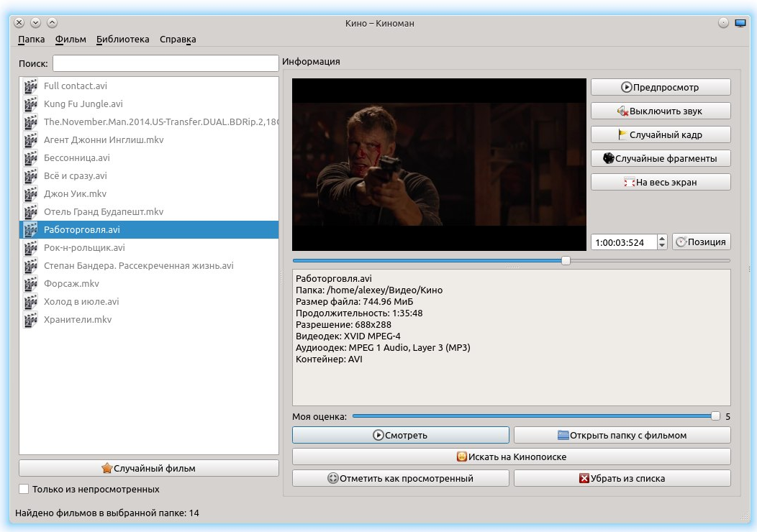Open the Папка menu

32,40
